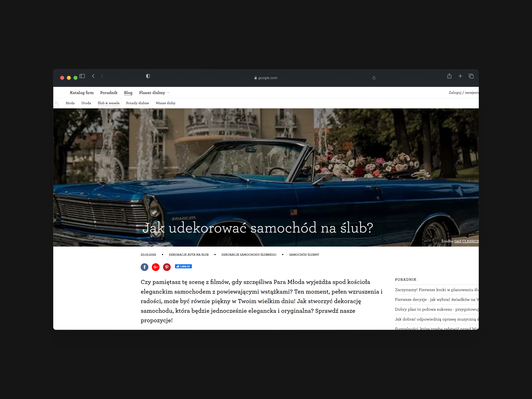532x399 pixels.
Task: Reload the page with the refresh icon
Action: click(x=374, y=78)
